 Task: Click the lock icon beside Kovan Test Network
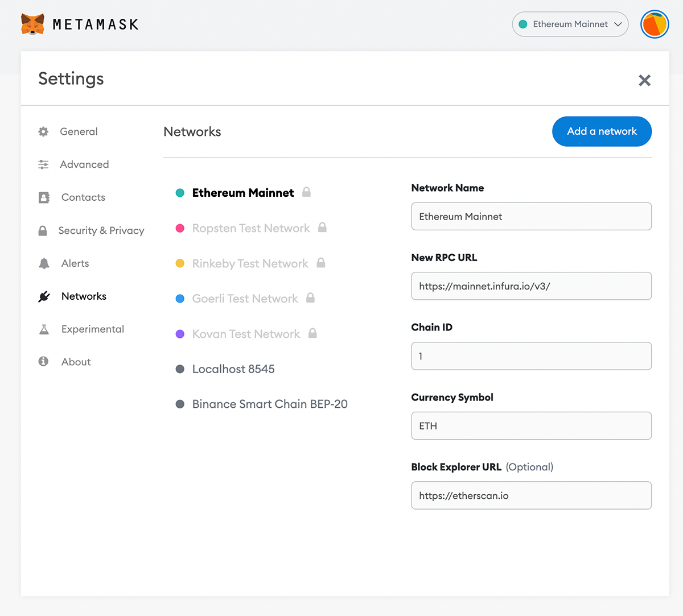pyautogui.click(x=312, y=333)
